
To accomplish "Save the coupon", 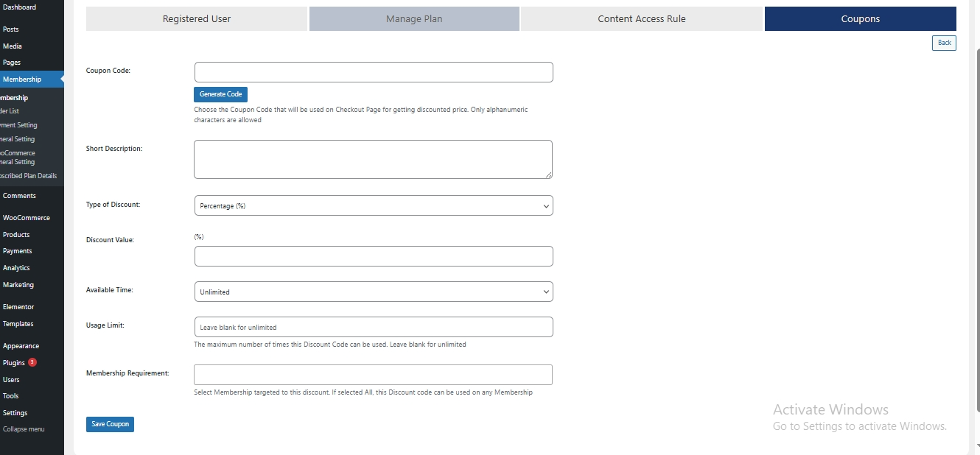I will pos(110,424).
